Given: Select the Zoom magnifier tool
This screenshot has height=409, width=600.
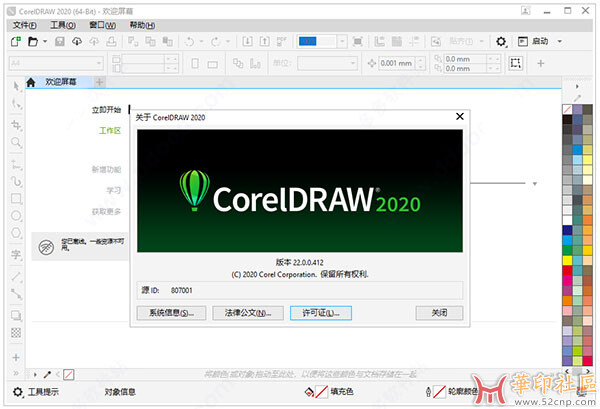Looking at the screenshot, I should pyautogui.click(x=16, y=143).
